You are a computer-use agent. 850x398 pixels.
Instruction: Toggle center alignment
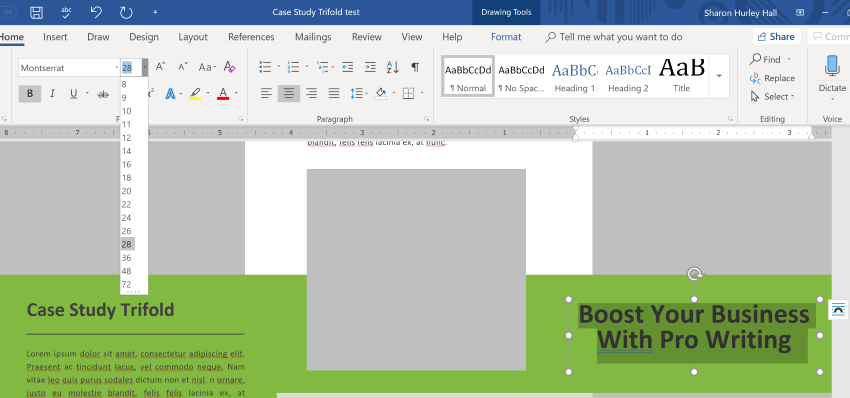288,94
